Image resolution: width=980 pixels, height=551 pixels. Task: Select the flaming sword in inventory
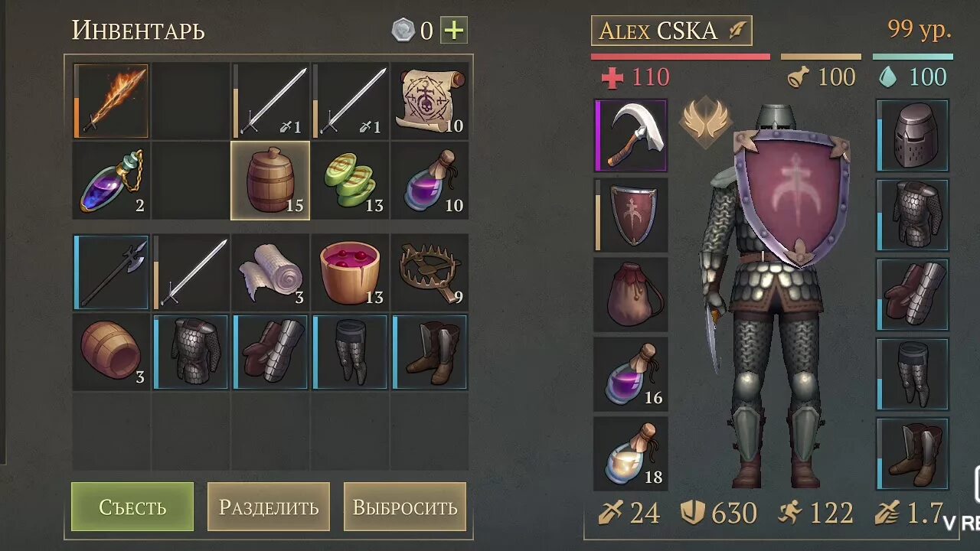tap(111, 101)
